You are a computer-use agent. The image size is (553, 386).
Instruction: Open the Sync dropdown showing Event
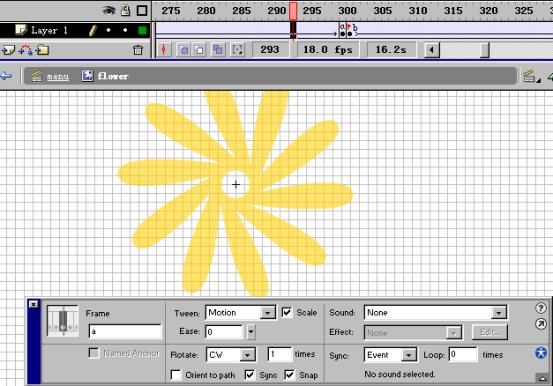pos(390,355)
